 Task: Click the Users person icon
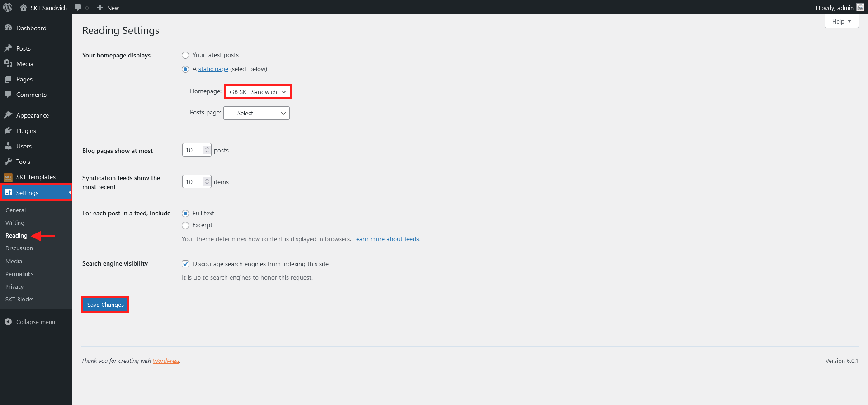8,146
